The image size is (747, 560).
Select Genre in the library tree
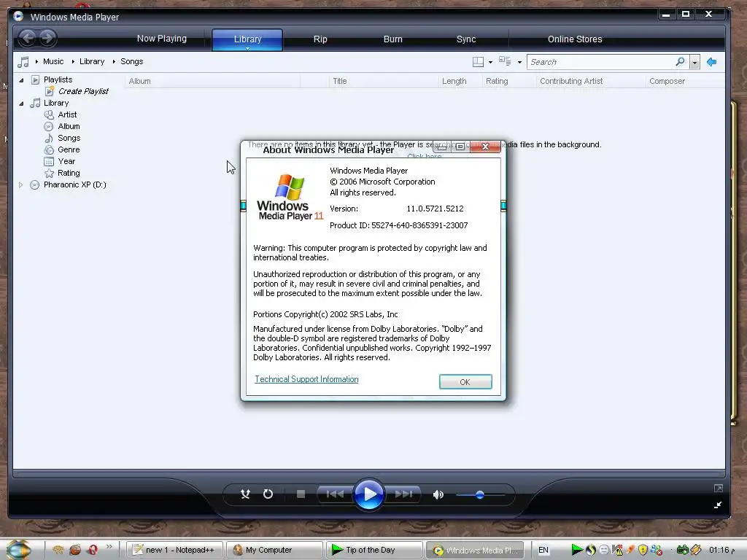(x=68, y=149)
